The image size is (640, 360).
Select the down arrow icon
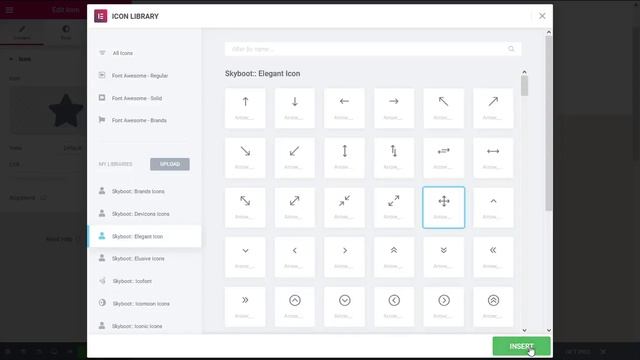tap(295, 108)
